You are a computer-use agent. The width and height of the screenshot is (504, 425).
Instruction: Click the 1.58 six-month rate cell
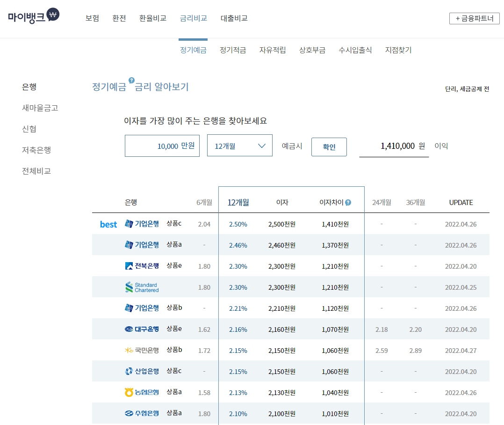(x=204, y=393)
